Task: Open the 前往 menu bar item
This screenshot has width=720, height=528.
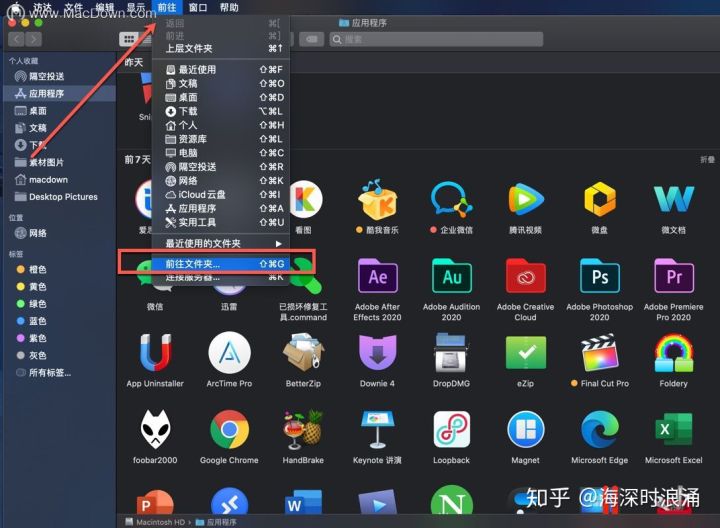Action: 167,8
